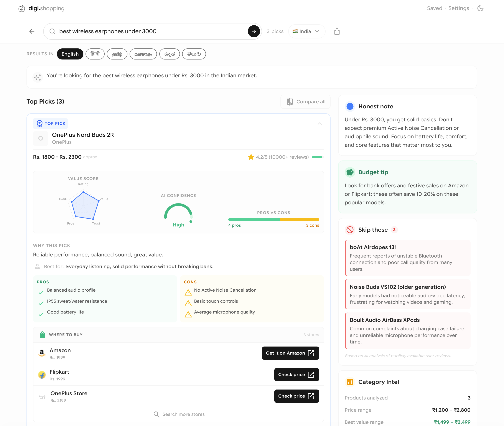Viewport: 504px width, 426px height.
Task: Click Search more stores
Action: (x=179, y=414)
